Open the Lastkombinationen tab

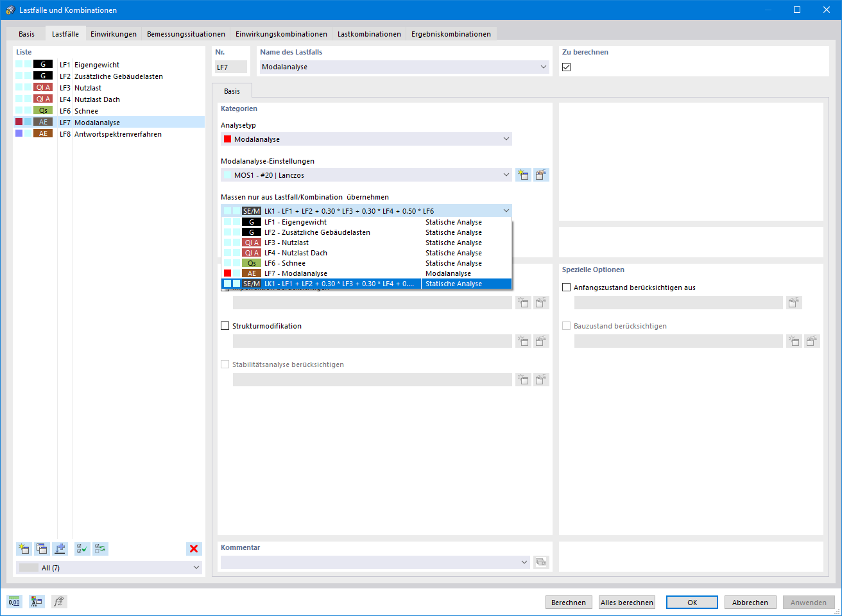(369, 34)
